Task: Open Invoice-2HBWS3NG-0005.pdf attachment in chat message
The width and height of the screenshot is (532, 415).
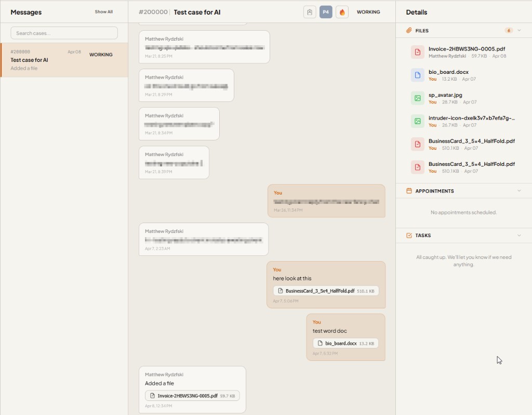Action: (x=192, y=396)
